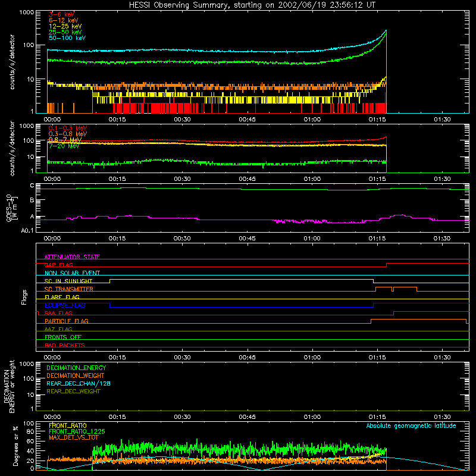Click the 00:00 tick under the decimation plot
This screenshot has height=476, width=476.
click(x=52, y=417)
